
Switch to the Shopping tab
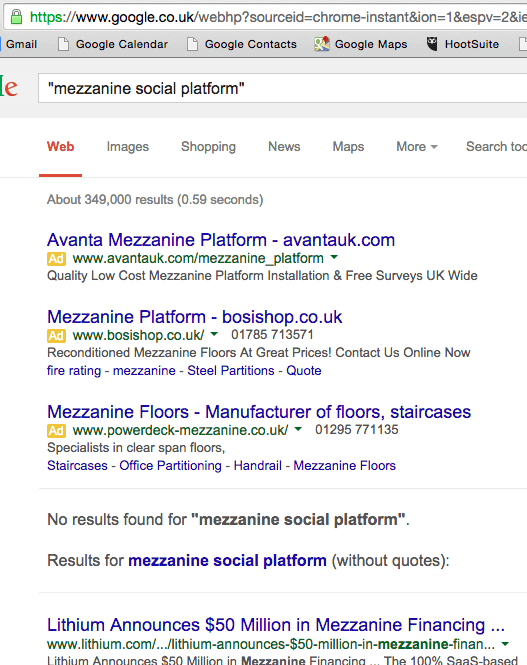[x=208, y=147]
